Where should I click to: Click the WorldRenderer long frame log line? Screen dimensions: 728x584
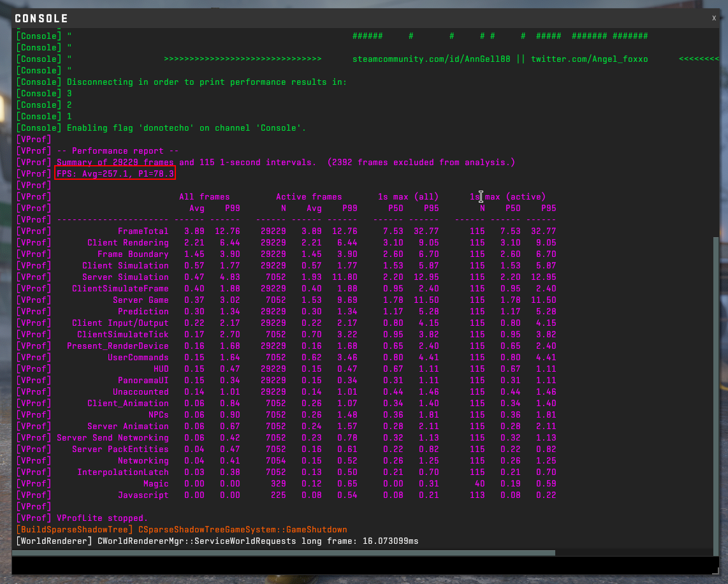[217, 541]
